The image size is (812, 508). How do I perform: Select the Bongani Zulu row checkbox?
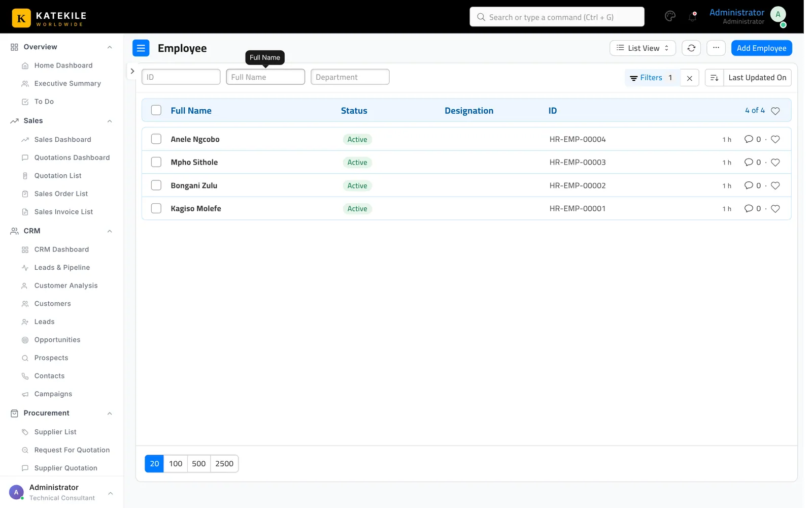pyautogui.click(x=156, y=185)
